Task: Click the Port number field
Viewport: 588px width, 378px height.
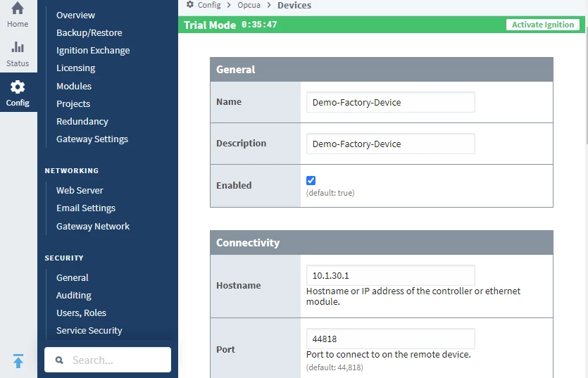Action: (x=390, y=339)
